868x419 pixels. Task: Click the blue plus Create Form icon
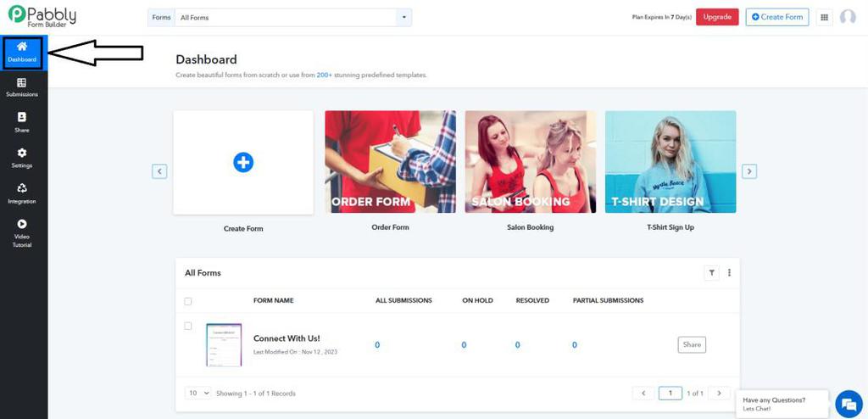click(x=243, y=162)
